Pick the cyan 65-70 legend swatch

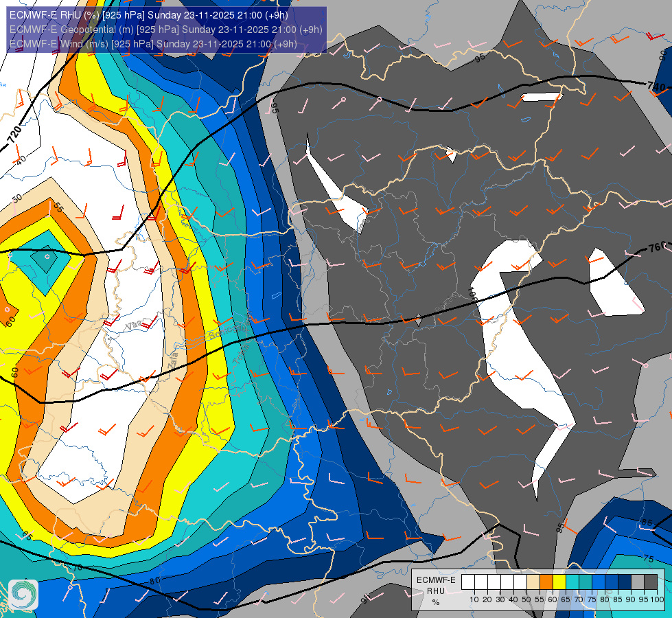(x=572, y=582)
